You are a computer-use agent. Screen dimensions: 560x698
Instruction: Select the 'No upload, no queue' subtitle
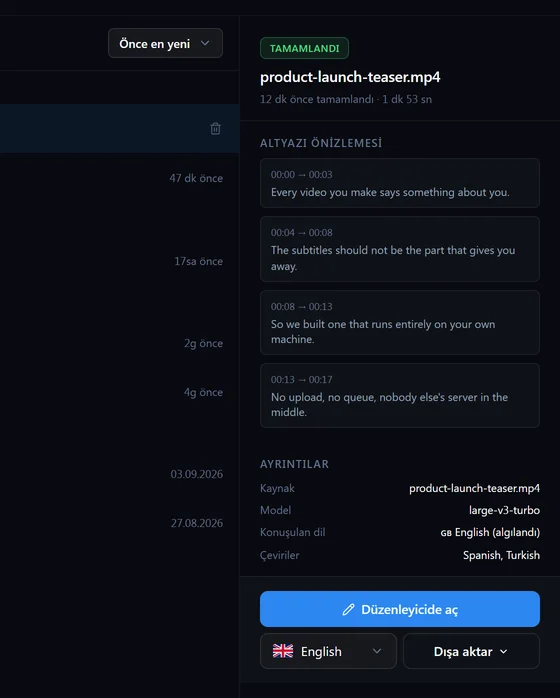[x=400, y=395]
